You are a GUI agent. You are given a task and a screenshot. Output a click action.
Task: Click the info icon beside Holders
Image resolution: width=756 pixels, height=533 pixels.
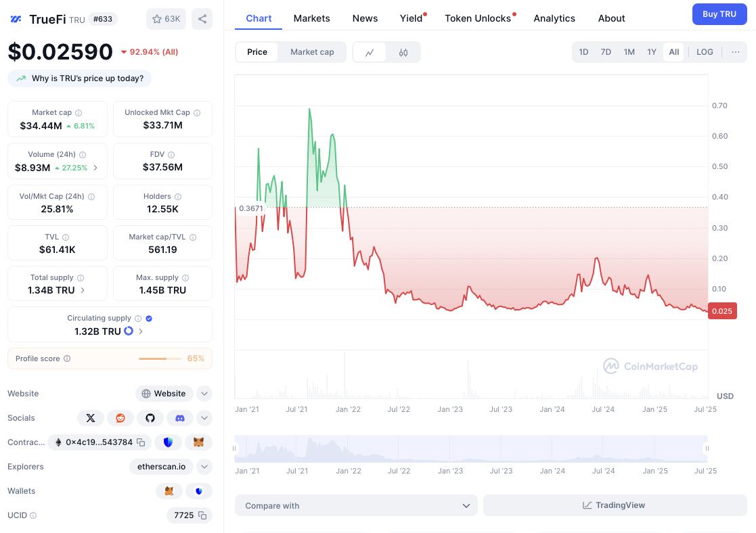[178, 197]
